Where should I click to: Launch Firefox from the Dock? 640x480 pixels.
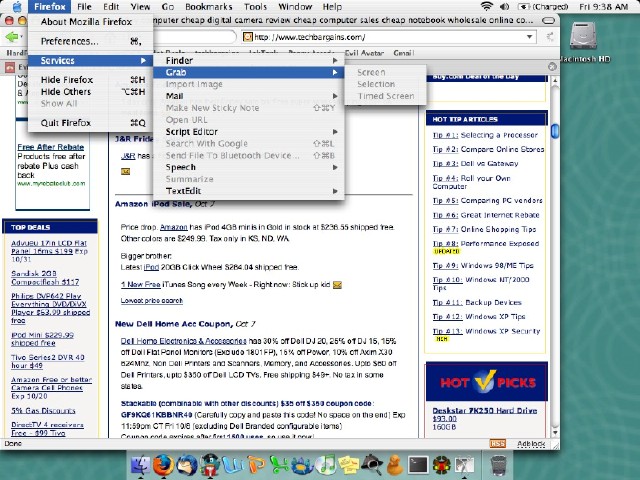tap(164, 465)
